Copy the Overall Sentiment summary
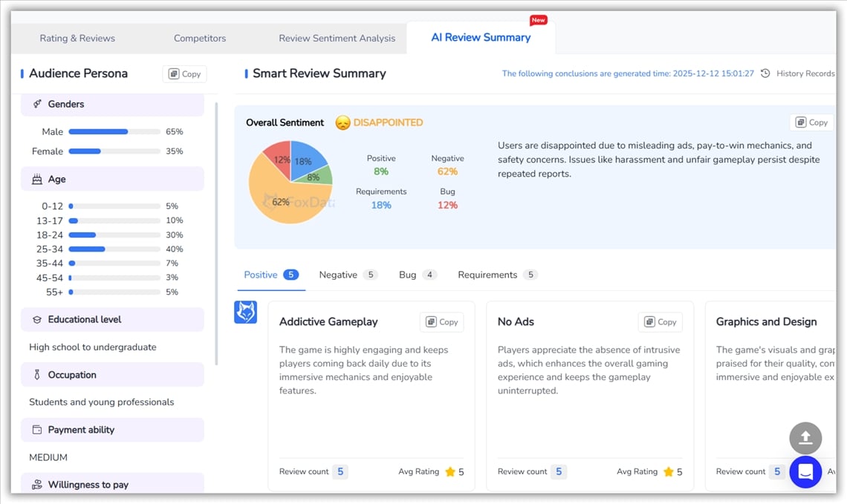 point(811,122)
